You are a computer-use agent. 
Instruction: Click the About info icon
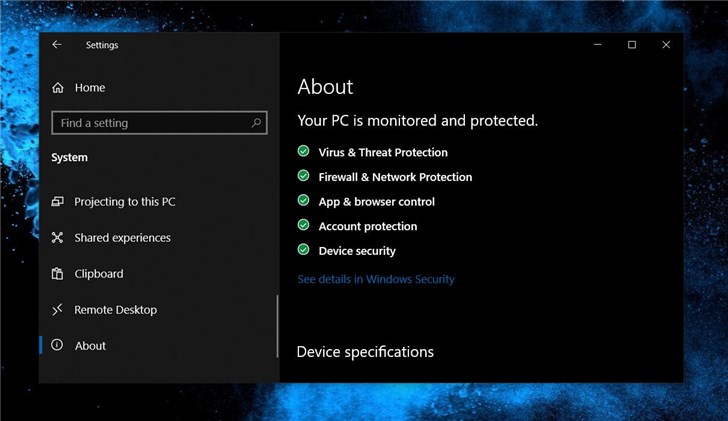tap(57, 346)
